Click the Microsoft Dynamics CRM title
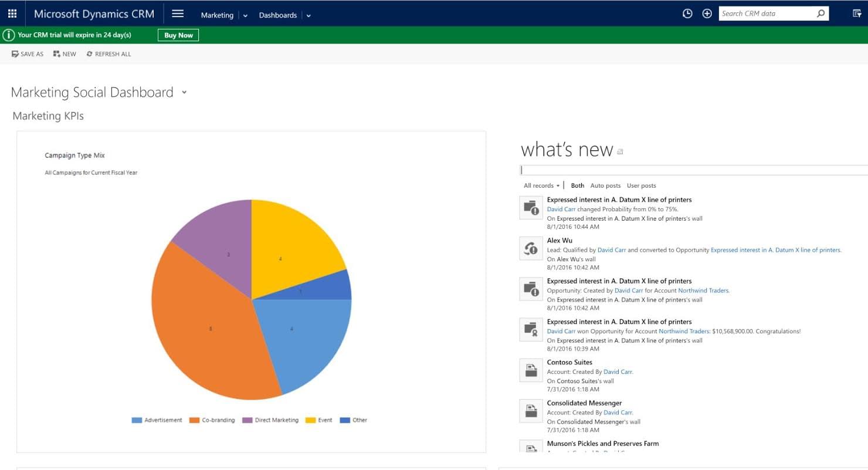868x470 pixels. click(x=94, y=14)
